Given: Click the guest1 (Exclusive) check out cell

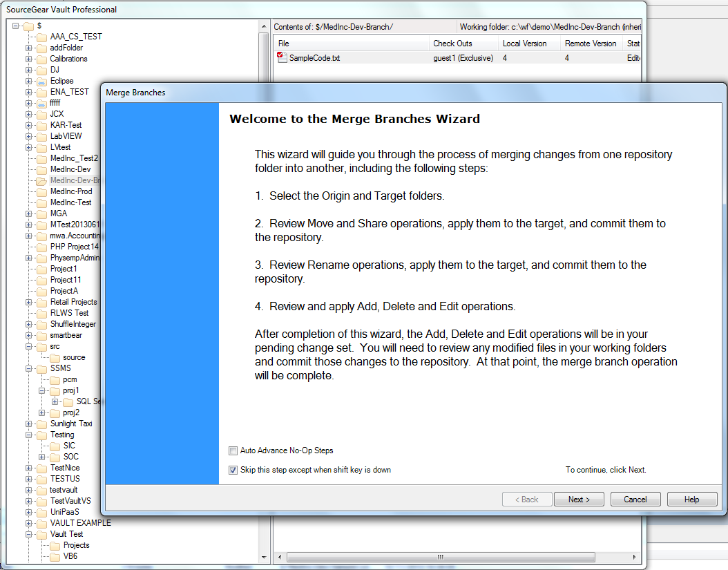Looking at the screenshot, I should [463, 58].
